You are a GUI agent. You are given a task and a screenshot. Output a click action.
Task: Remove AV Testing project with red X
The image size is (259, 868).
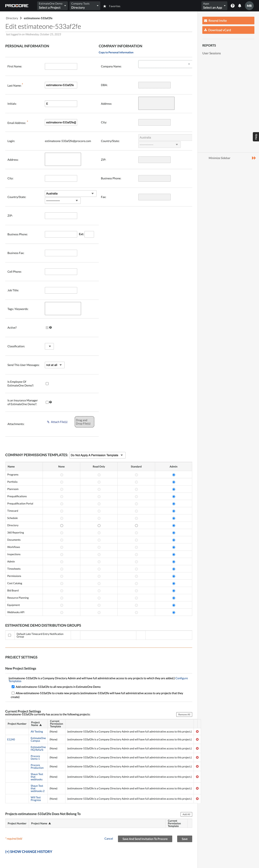click(x=197, y=732)
